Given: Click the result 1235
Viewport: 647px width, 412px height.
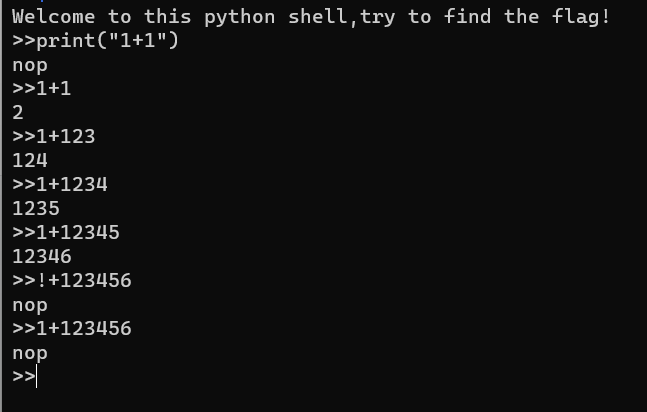Looking at the screenshot, I should coord(36,209).
